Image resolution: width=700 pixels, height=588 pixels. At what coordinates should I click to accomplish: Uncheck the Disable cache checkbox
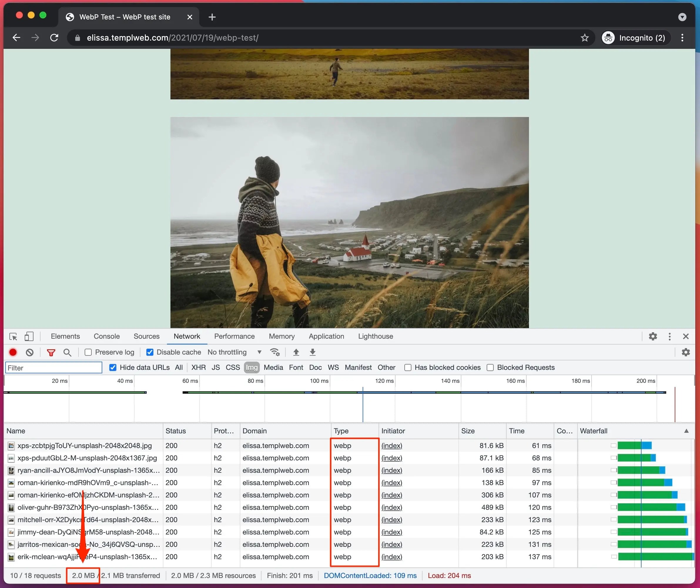[150, 352]
